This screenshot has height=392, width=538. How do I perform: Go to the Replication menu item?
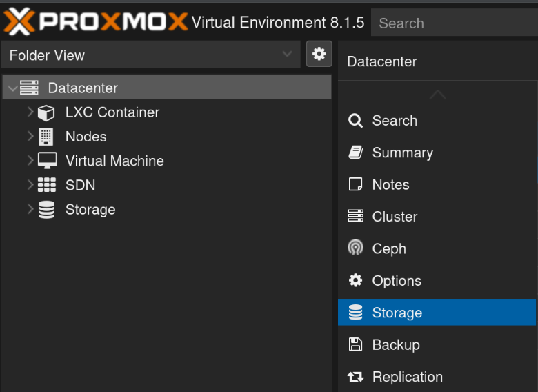(407, 377)
